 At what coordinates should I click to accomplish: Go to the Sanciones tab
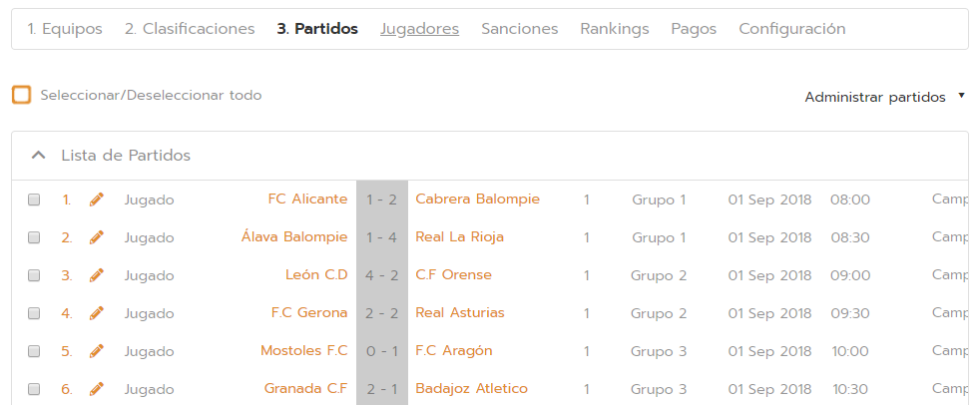point(519,29)
